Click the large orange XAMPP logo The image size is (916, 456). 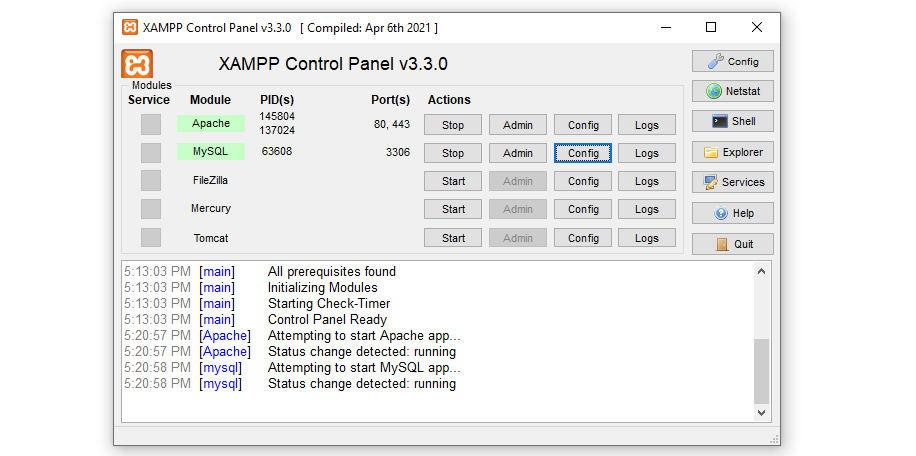click(137, 64)
